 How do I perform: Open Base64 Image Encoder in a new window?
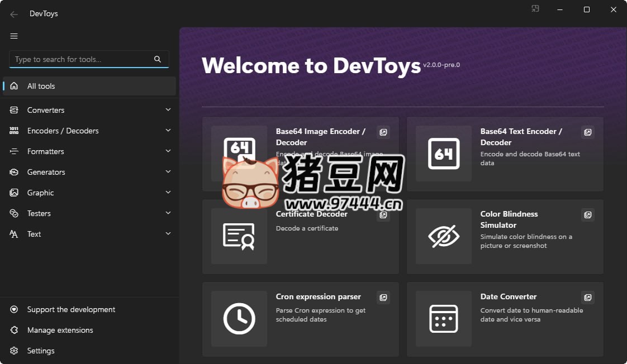coord(383,132)
